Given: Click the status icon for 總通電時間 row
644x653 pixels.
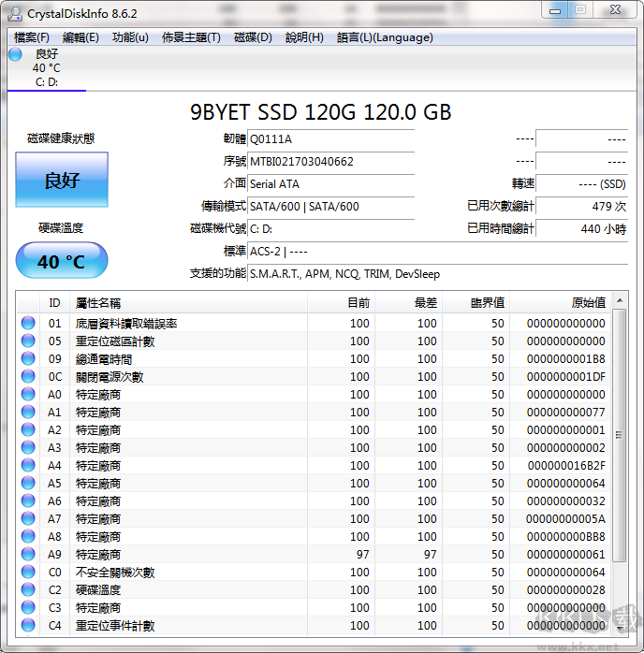Looking at the screenshot, I should pos(28,359).
